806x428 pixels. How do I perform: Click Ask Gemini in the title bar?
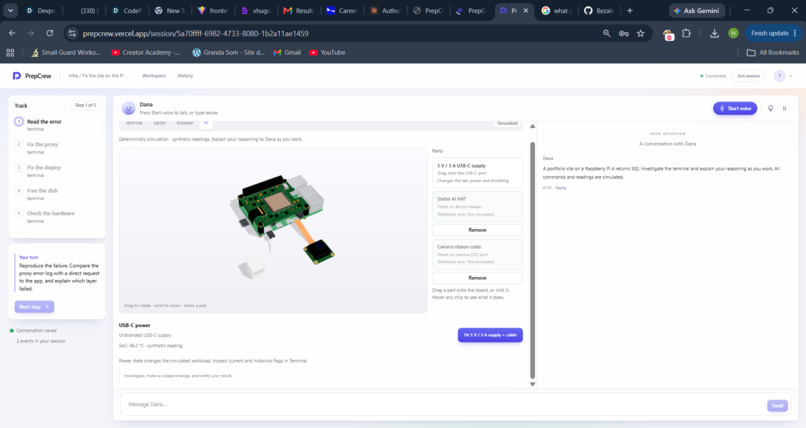(x=697, y=10)
